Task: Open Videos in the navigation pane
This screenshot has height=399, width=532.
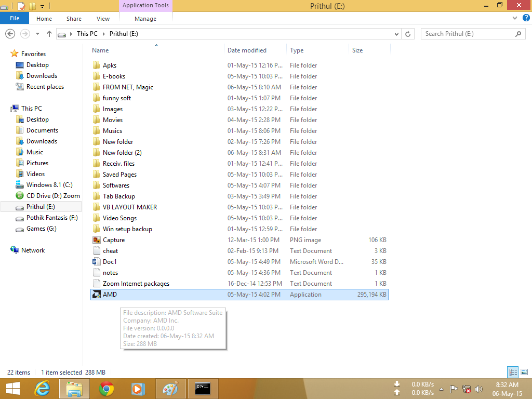Action: pos(35,174)
